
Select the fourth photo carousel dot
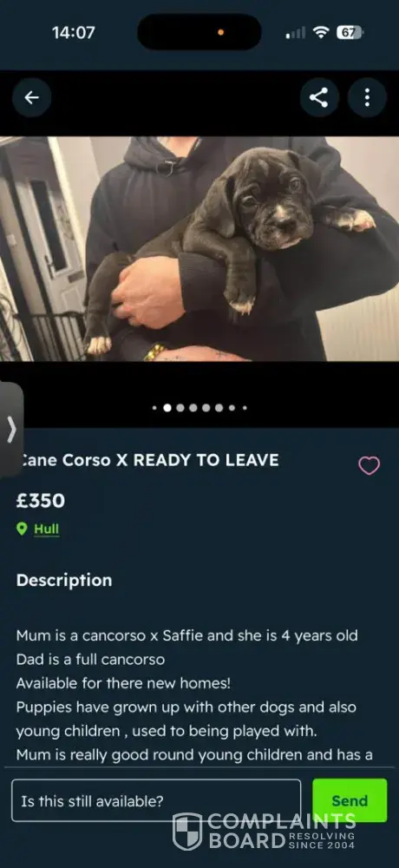[x=193, y=408]
